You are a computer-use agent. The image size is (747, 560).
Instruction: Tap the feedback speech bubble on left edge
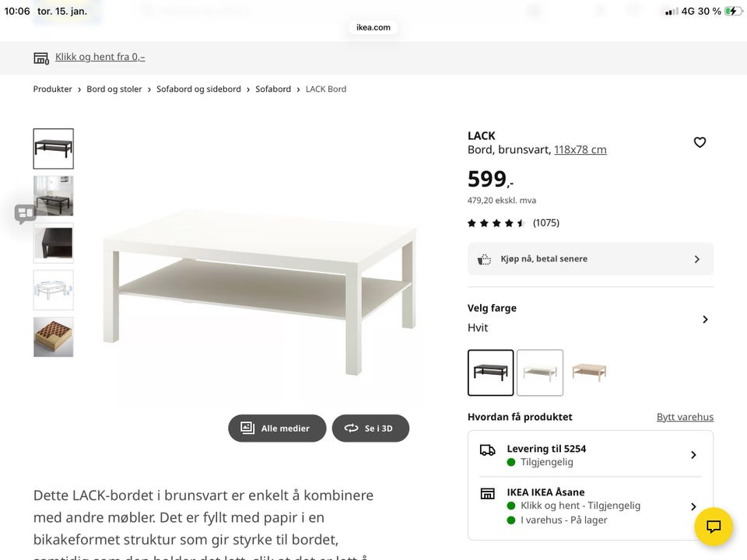(25, 213)
